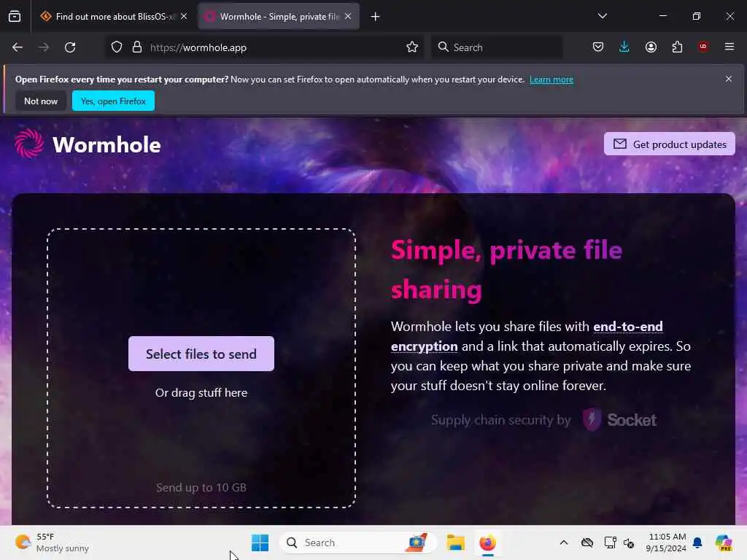Open the Firefox account menu
The image size is (747, 560).
[x=651, y=47]
